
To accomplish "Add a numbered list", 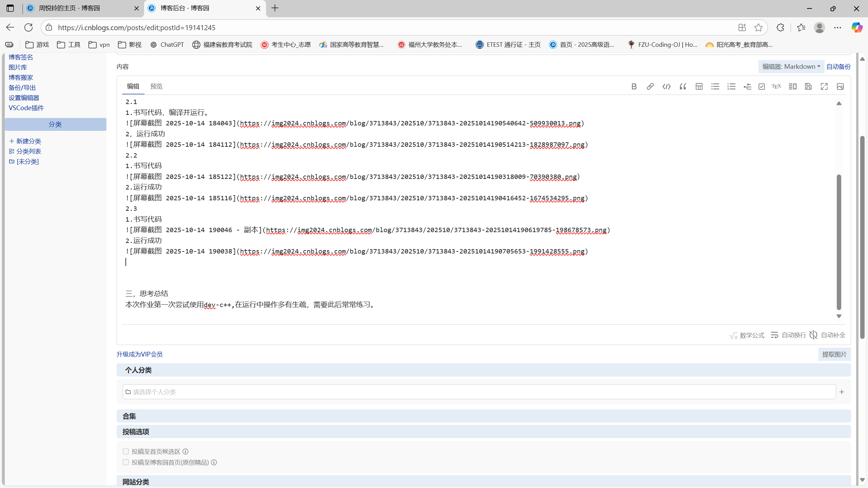I will (731, 86).
